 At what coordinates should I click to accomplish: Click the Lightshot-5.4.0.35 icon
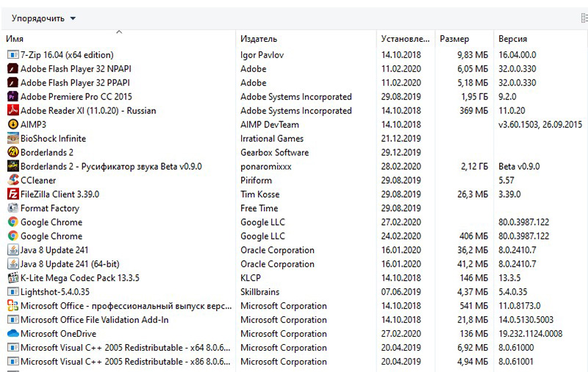click(12, 292)
